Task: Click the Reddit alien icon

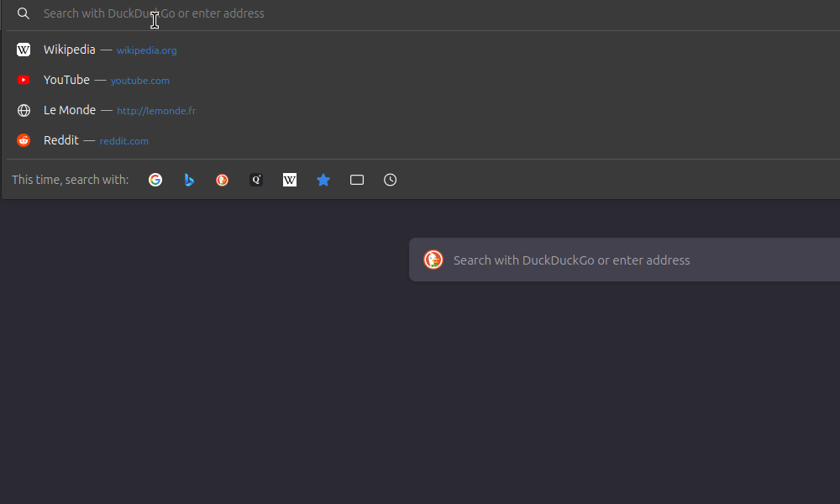Action: [x=24, y=140]
